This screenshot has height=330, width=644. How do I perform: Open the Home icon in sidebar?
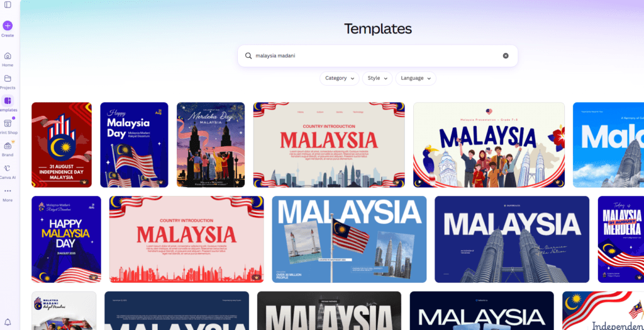[x=8, y=56]
